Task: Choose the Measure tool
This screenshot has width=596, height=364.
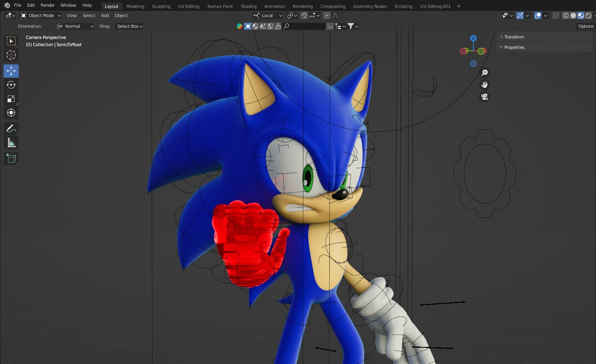Action: (11, 142)
